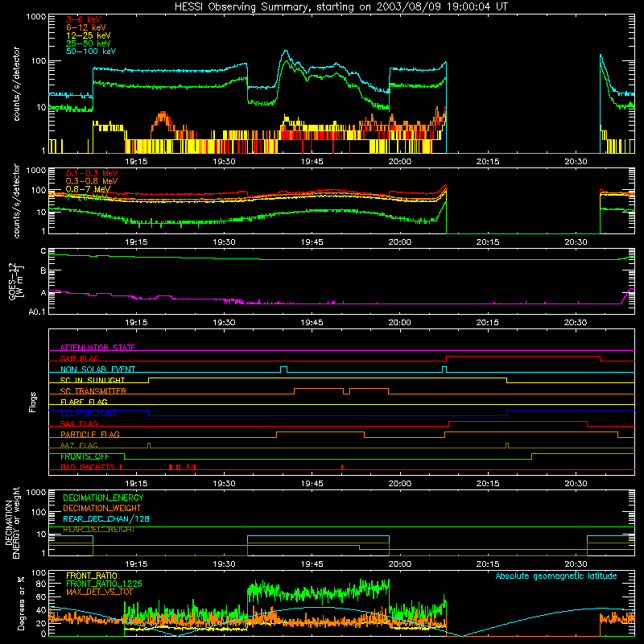Select the REAR_DEC_WEIGHT legend entry

pos(99,530)
